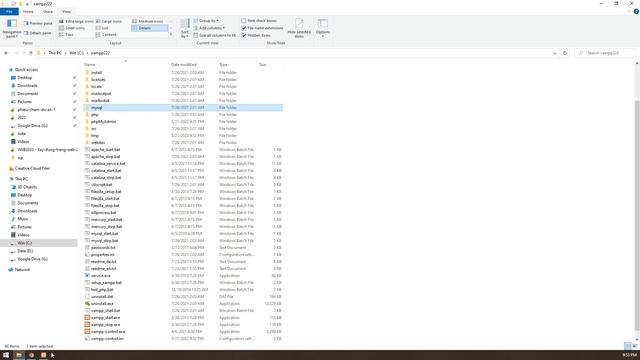The height and width of the screenshot is (360, 640).
Task: Click the xampp-control.exe icon
Action: pyautogui.click(x=87, y=331)
